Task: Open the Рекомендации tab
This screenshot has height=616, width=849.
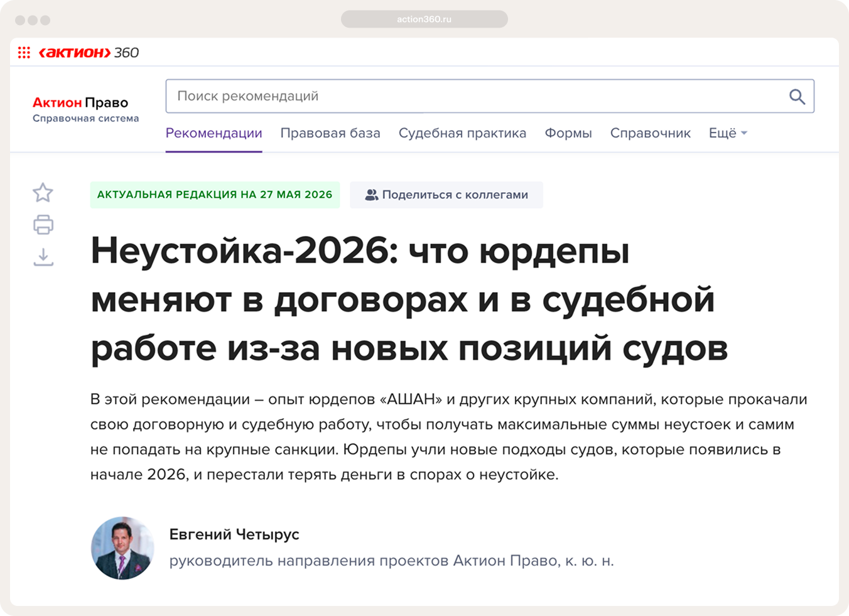Action: point(214,133)
